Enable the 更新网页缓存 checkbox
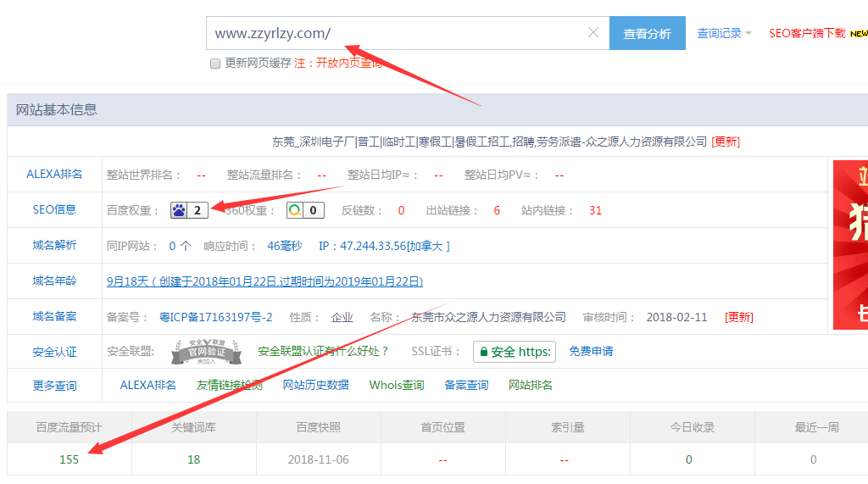Viewport: 868px width, 484px height. pyautogui.click(x=215, y=64)
